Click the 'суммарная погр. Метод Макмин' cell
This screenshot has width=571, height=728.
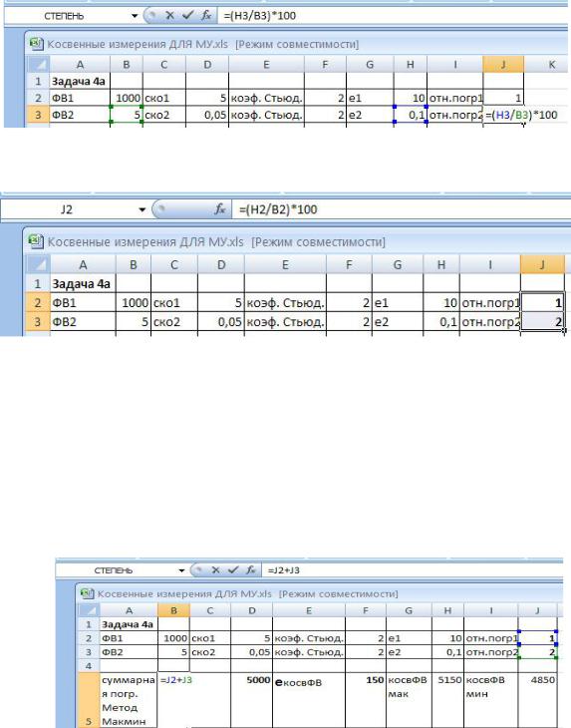tap(129, 700)
